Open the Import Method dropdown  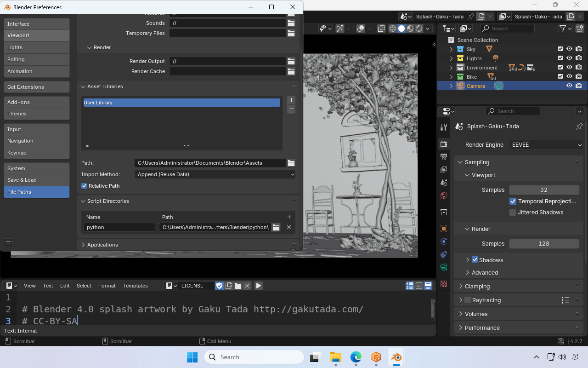click(x=215, y=174)
